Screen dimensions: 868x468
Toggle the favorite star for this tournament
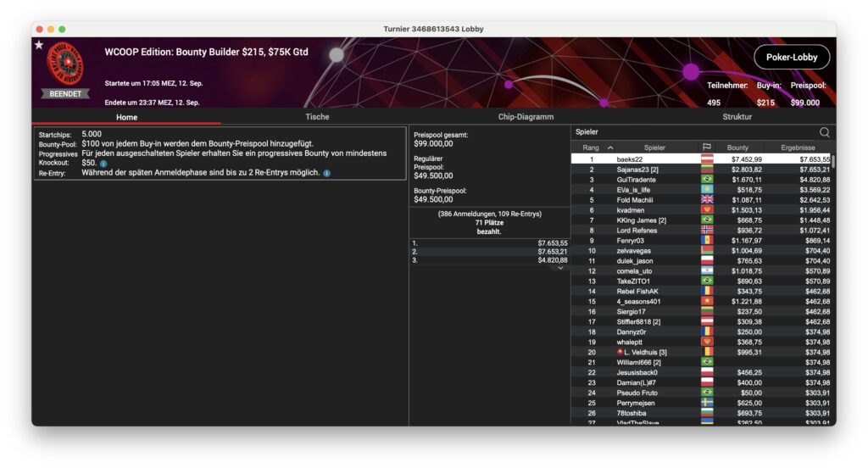(39, 45)
